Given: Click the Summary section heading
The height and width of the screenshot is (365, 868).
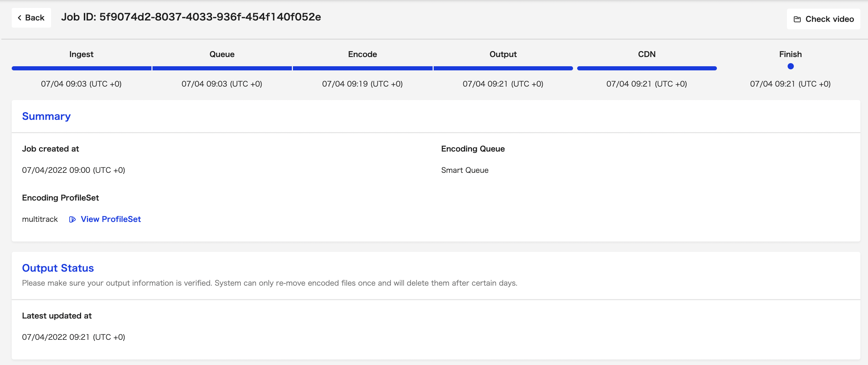Looking at the screenshot, I should tap(46, 116).
